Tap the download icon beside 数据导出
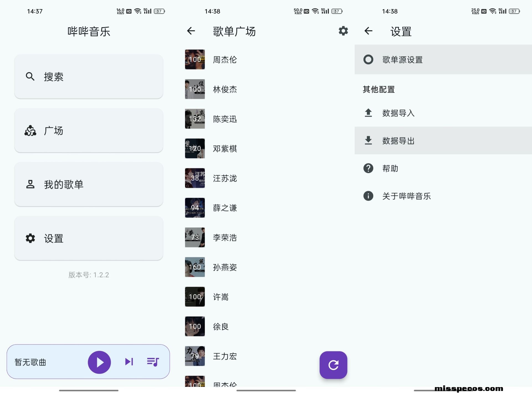The image size is (532, 394). 368,141
